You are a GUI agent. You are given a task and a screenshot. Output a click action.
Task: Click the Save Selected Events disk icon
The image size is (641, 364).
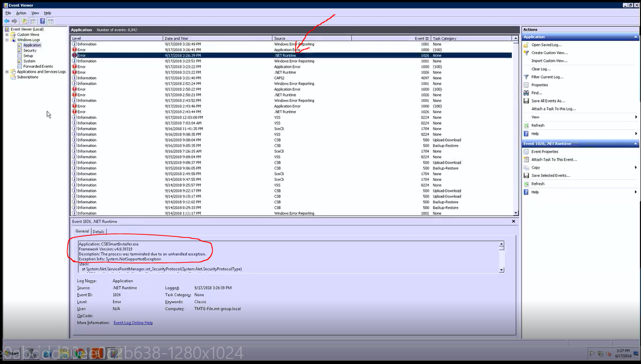point(526,175)
